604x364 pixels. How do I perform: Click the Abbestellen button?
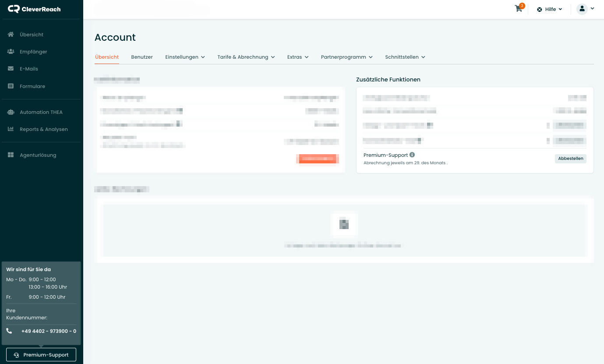571,159
